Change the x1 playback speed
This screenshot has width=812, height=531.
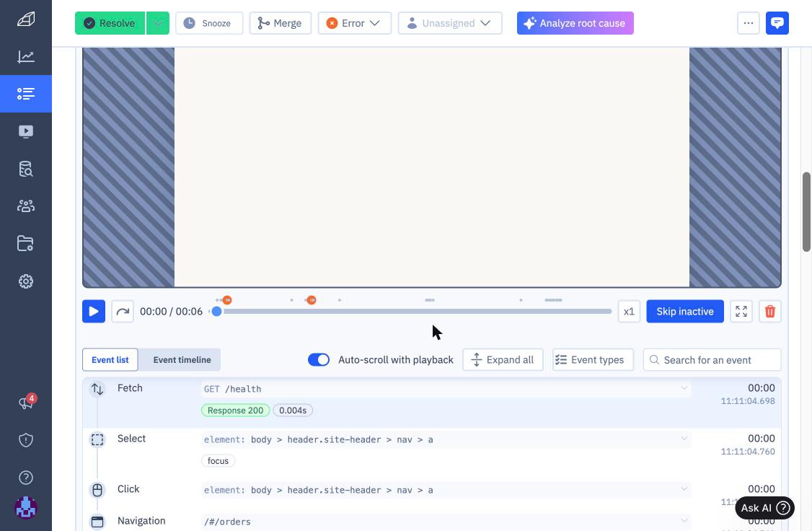[629, 312]
